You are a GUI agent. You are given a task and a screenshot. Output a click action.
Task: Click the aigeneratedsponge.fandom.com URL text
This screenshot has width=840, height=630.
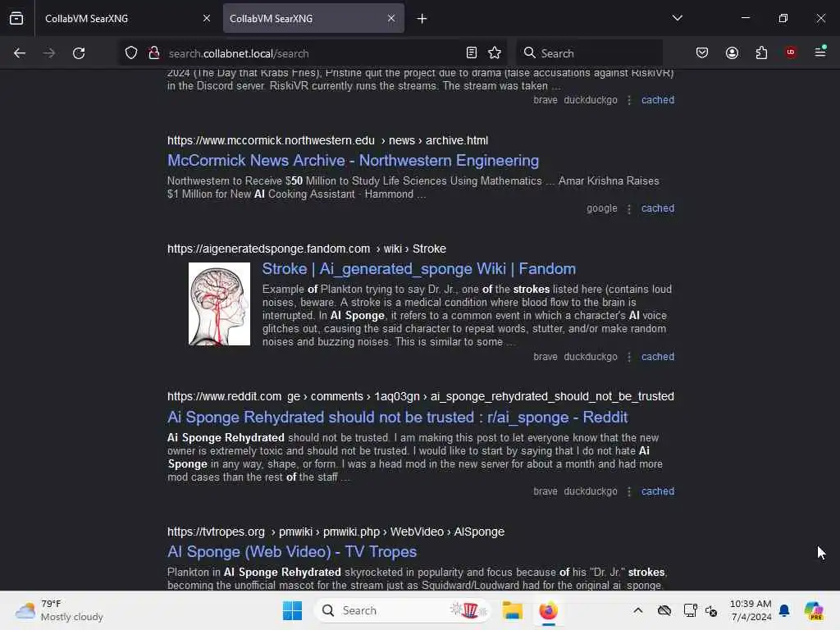[307, 249]
